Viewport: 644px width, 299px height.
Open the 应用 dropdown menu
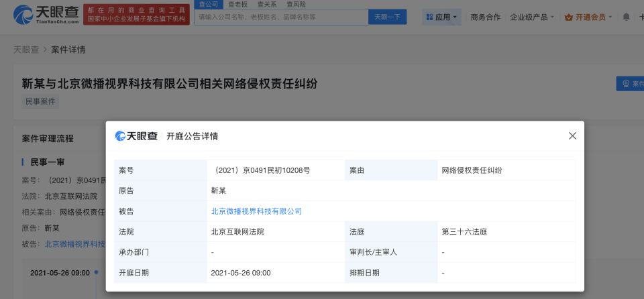coord(441,17)
